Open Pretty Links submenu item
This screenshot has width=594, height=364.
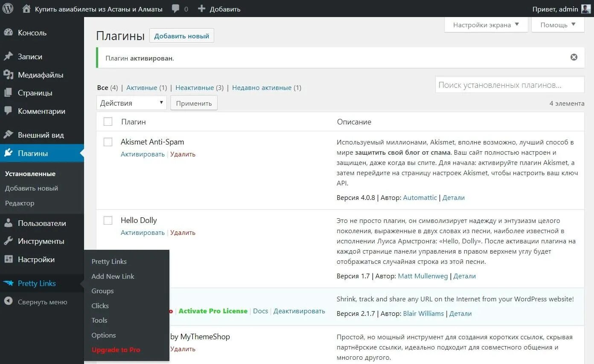coord(109,261)
